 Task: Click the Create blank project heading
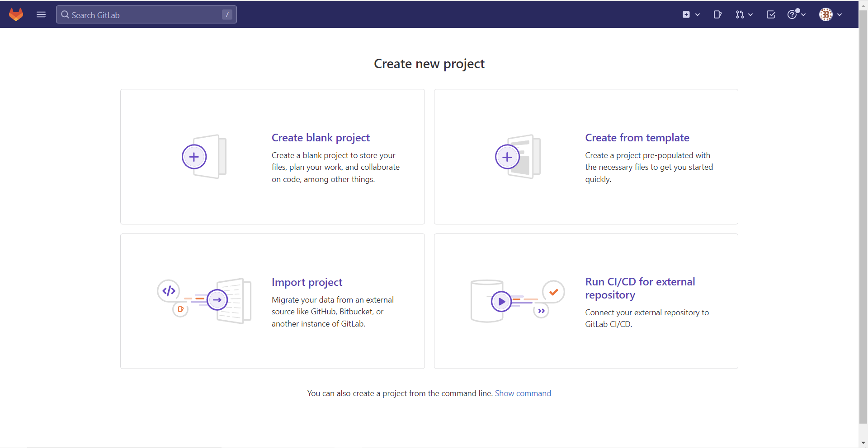pyautogui.click(x=321, y=138)
